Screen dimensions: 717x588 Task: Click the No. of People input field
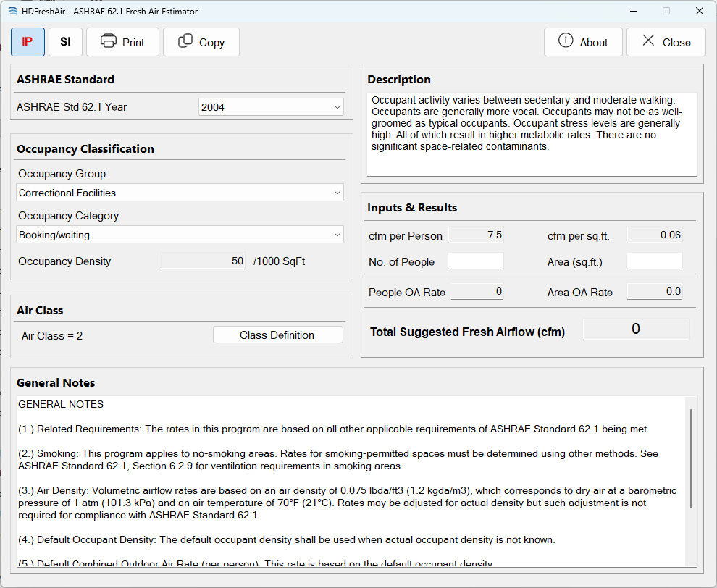(476, 261)
